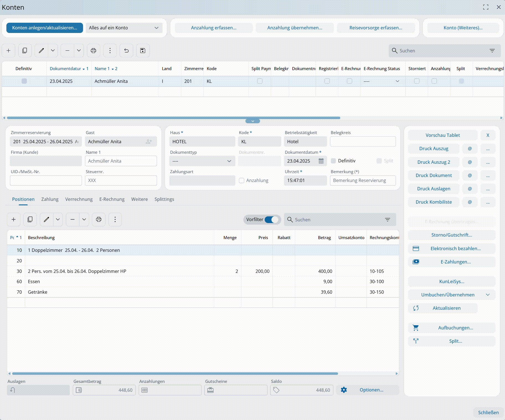Toggle the Registriert checkbox in the Achmüller row
Screen dimensions: 505x420
[x=327, y=81]
